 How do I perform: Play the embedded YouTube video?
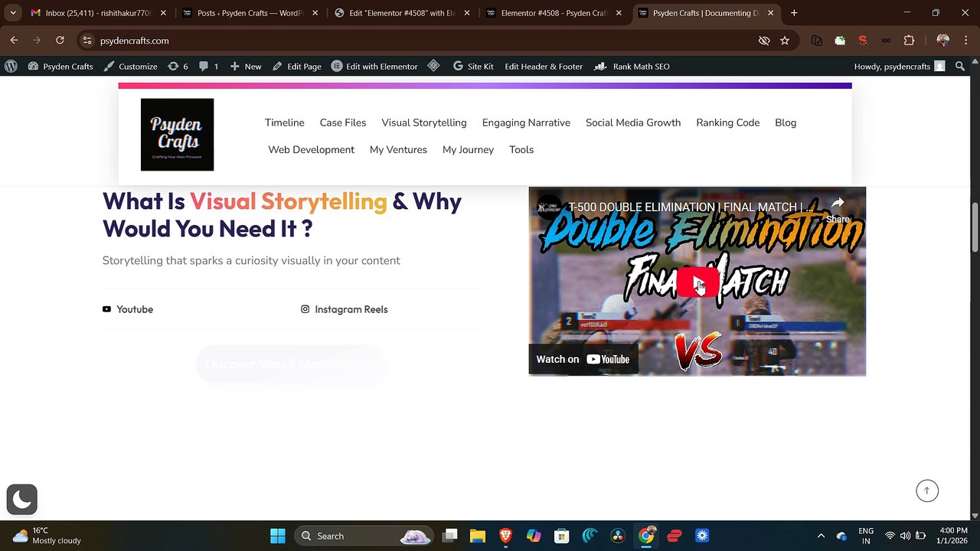[x=697, y=282]
